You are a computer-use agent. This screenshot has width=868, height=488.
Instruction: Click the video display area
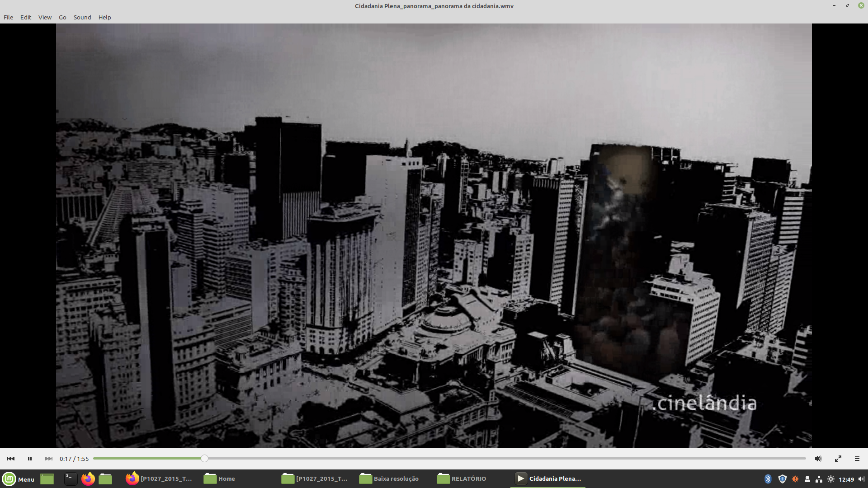tap(434, 236)
